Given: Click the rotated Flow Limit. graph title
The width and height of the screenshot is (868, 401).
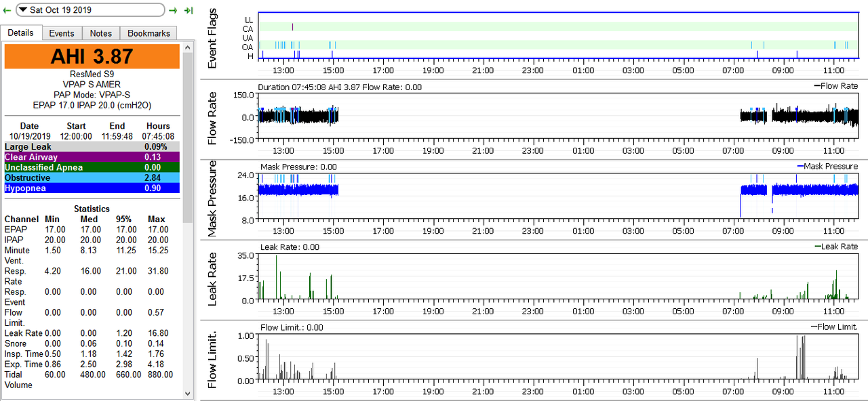Looking at the screenshot, I should pyautogui.click(x=212, y=359).
